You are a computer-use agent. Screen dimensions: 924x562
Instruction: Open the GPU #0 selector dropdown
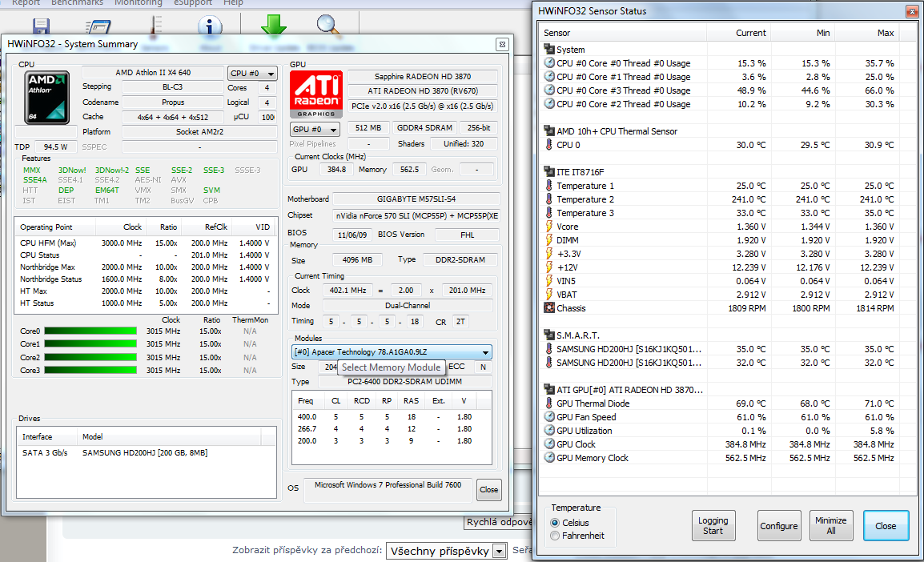tap(315, 129)
